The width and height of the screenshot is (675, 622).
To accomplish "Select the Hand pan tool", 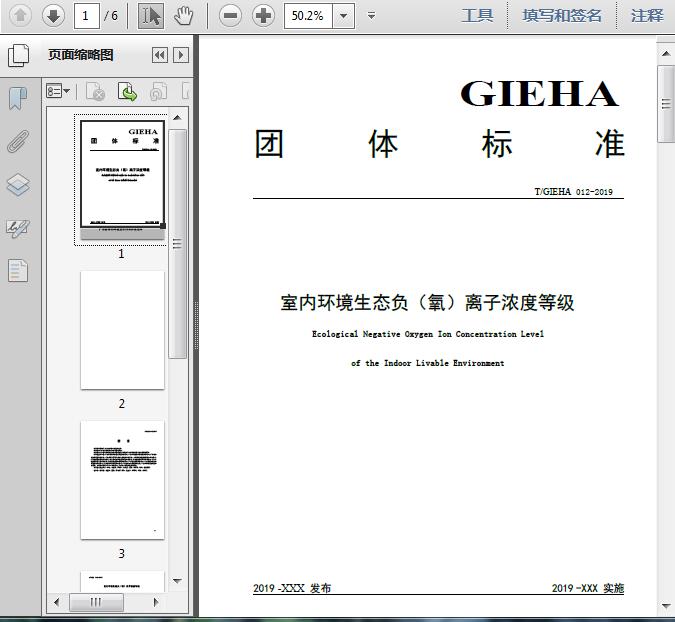I will [x=183, y=15].
